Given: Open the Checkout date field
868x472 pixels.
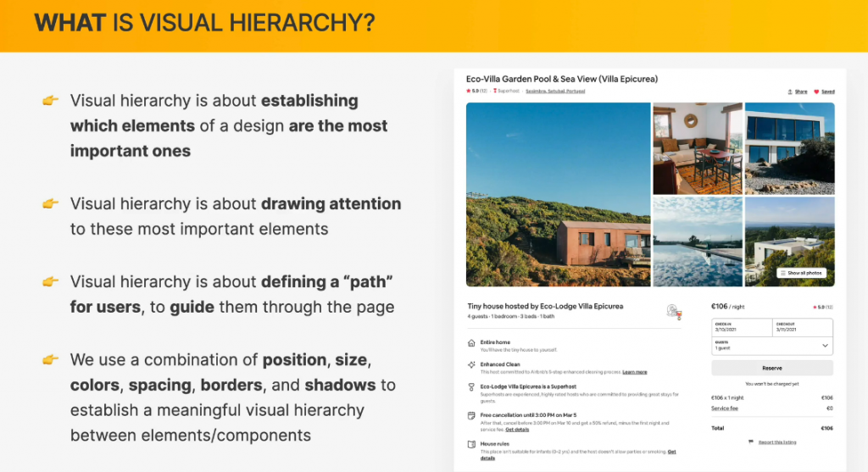Looking at the screenshot, I should coord(802,328).
